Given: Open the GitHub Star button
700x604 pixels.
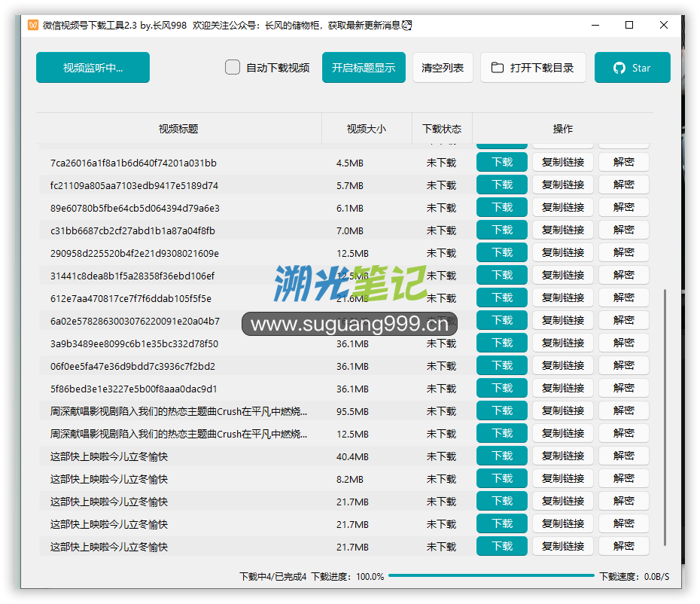Looking at the screenshot, I should pos(632,68).
